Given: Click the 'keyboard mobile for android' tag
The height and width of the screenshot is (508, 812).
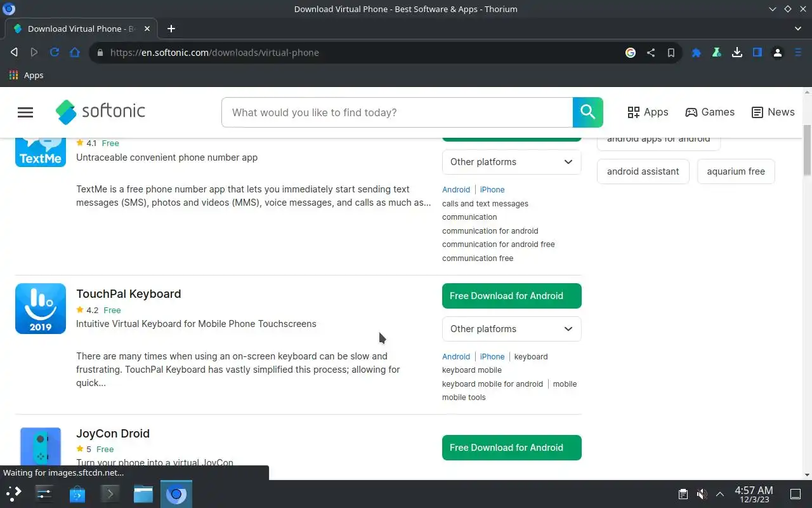Looking at the screenshot, I should point(493,384).
